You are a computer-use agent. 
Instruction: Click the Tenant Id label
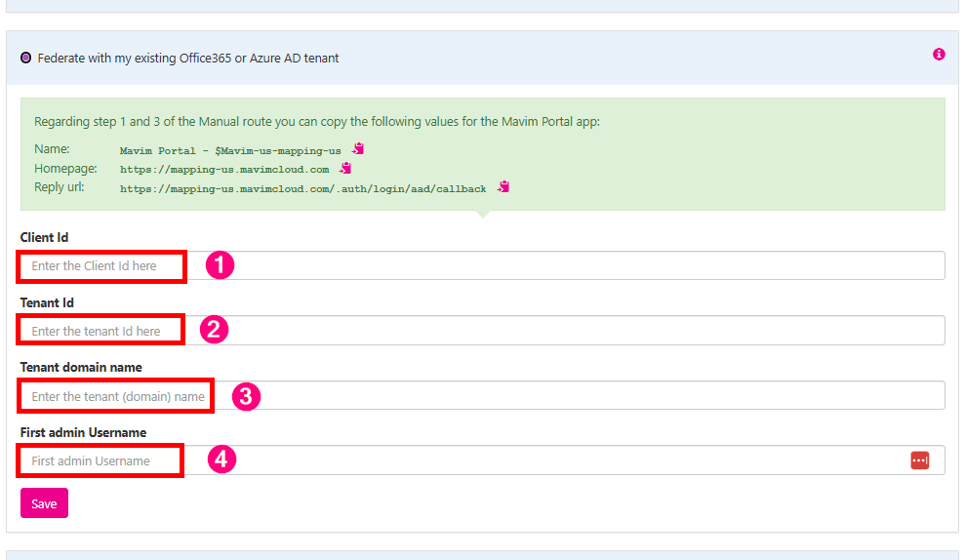pyautogui.click(x=47, y=302)
